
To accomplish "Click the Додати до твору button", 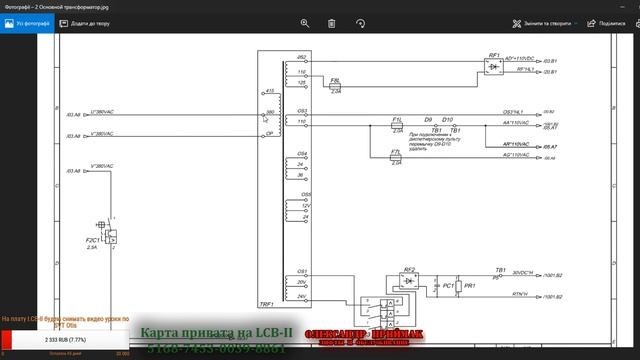I will click(x=85, y=23).
